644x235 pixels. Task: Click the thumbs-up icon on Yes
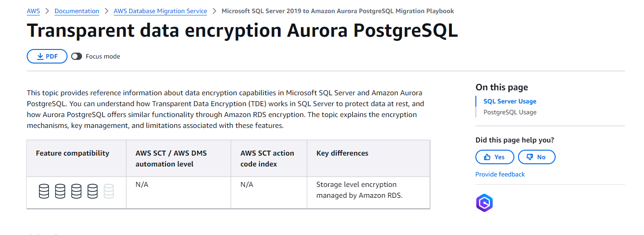click(487, 157)
